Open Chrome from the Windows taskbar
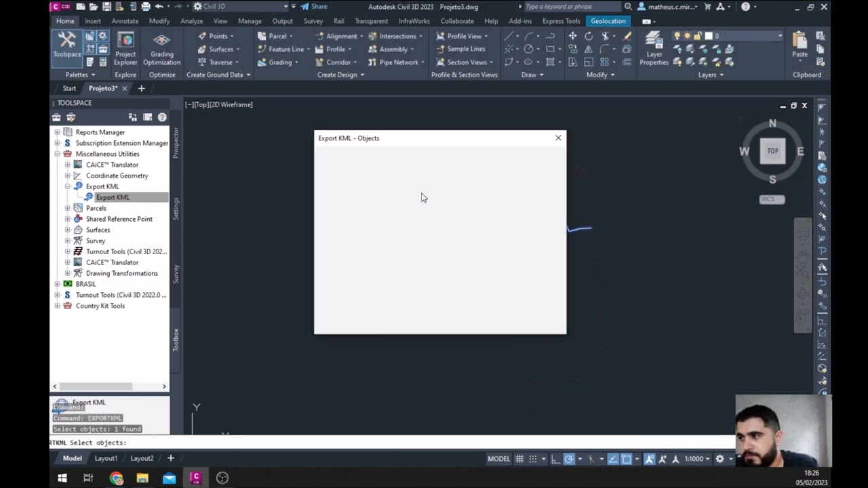The image size is (868, 488). [x=116, y=478]
